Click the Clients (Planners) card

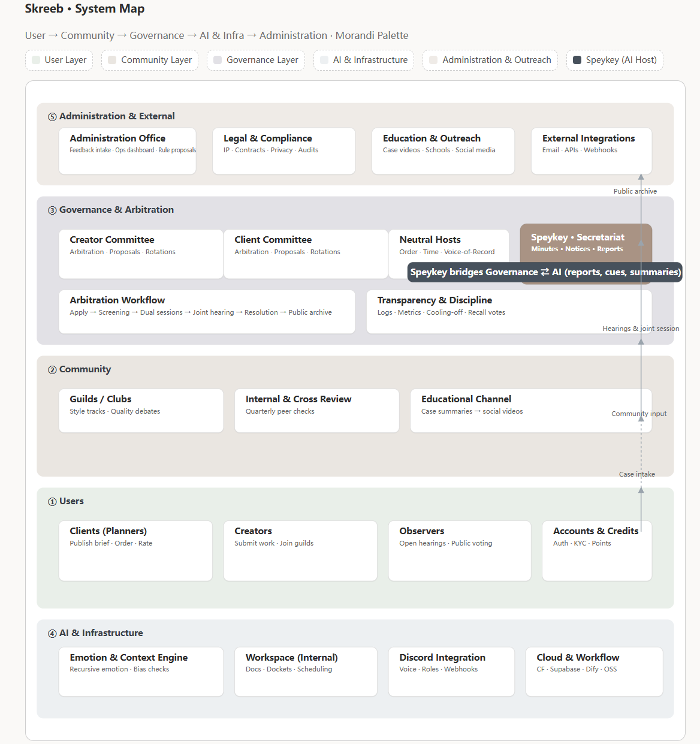[x=135, y=551]
